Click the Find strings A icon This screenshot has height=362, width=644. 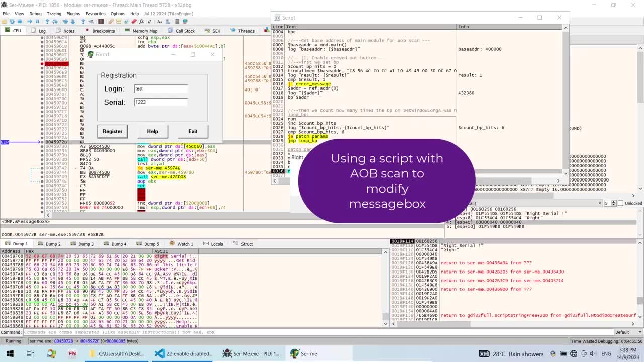(x=159, y=22)
